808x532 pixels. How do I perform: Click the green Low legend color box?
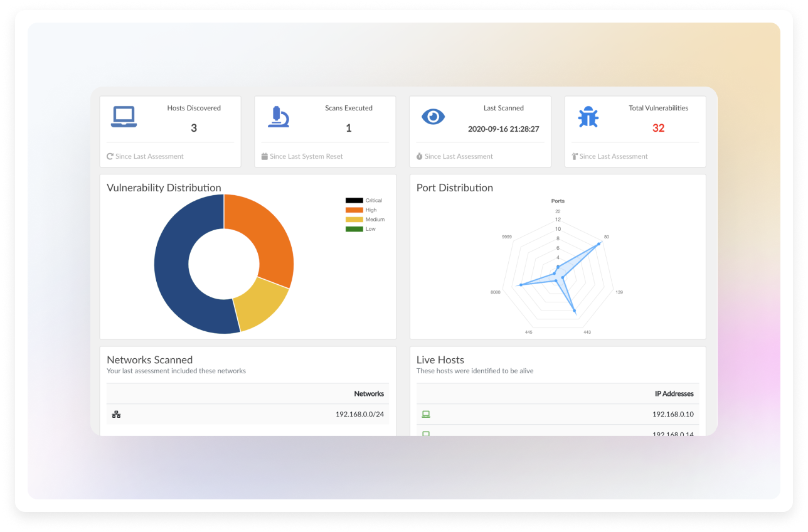[x=354, y=229]
